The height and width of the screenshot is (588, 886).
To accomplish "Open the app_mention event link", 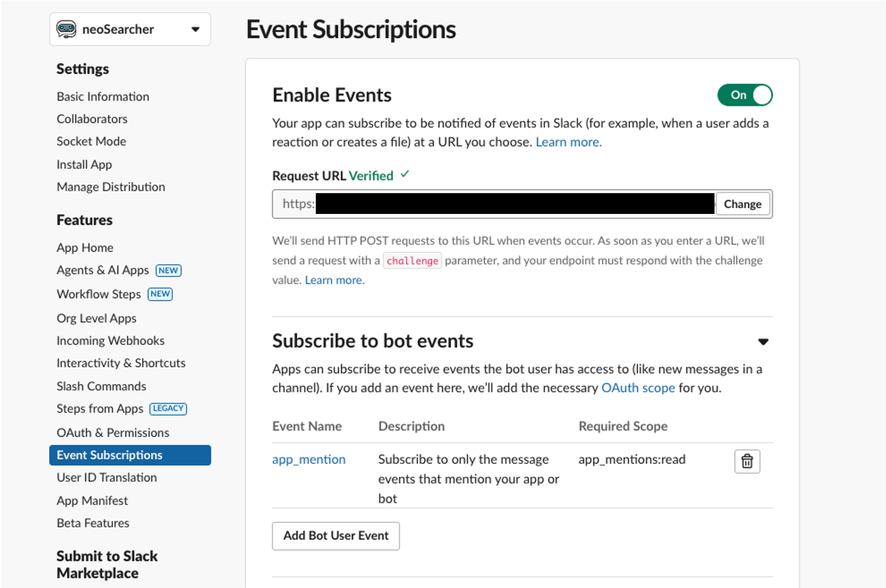I will pyautogui.click(x=309, y=460).
